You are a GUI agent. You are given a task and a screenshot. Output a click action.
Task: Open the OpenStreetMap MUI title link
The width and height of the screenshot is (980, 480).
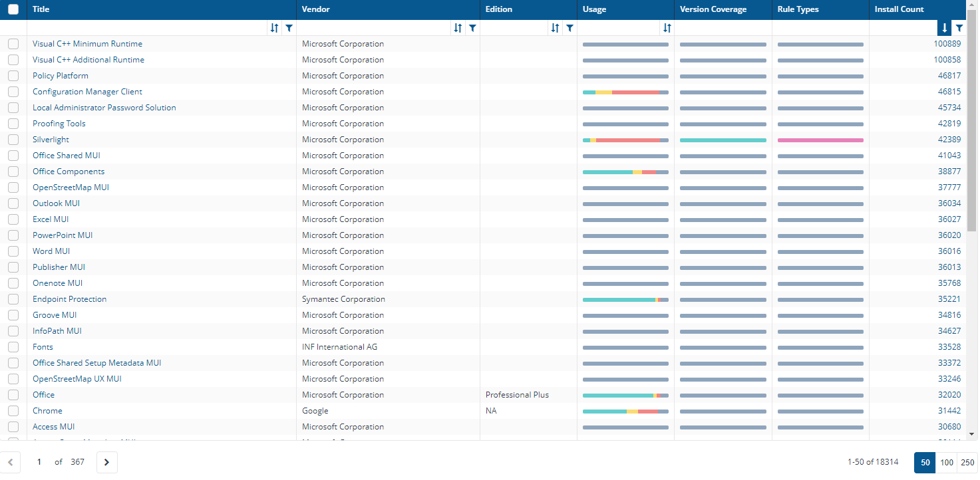coord(71,187)
